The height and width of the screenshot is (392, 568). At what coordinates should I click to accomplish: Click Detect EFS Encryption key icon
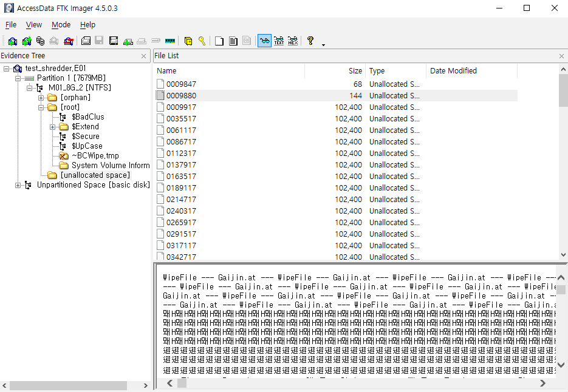(202, 41)
